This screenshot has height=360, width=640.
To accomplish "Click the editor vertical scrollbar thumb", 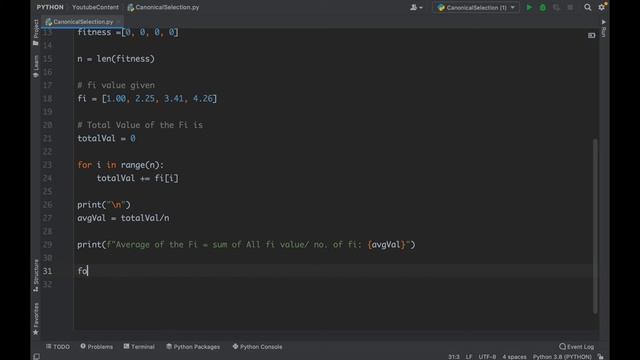I will 595,226.
